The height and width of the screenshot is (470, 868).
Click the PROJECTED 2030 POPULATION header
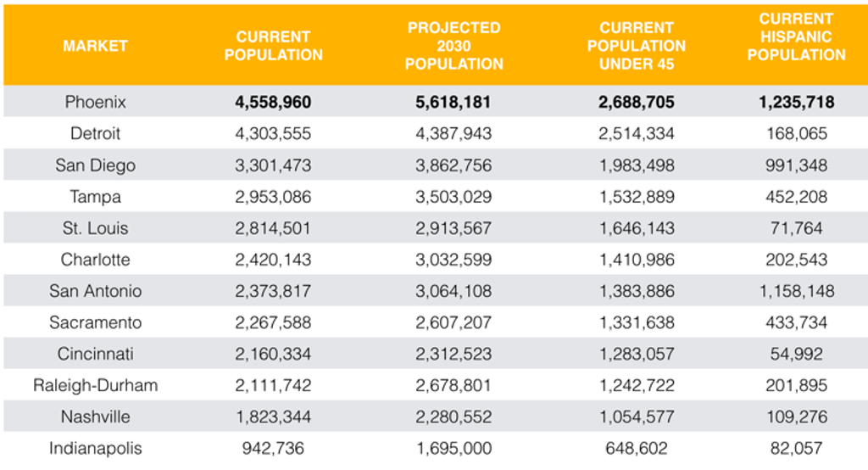pyautogui.click(x=454, y=46)
